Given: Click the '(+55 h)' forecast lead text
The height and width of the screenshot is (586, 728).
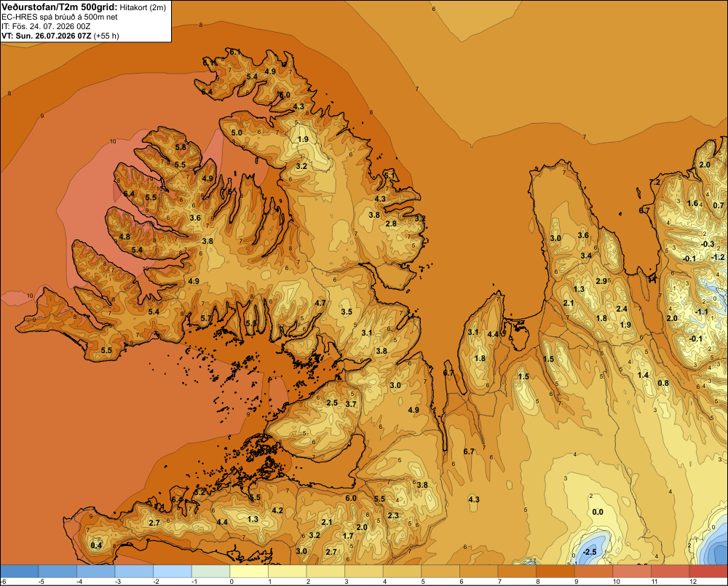Looking at the screenshot, I should pos(106,36).
